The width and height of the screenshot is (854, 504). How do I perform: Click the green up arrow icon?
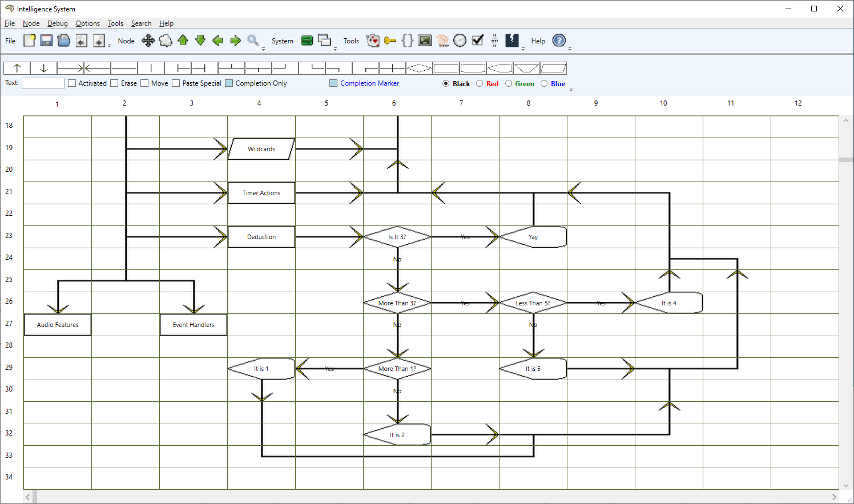[x=183, y=40]
